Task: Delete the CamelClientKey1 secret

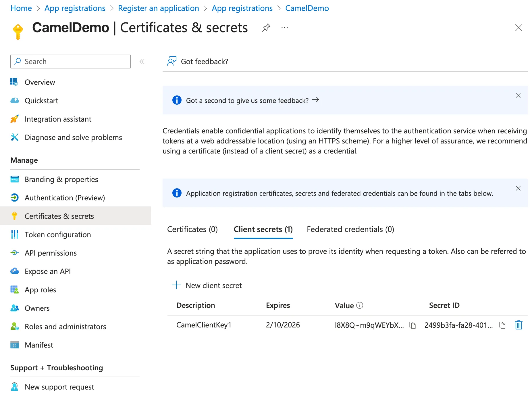Action: tap(518, 325)
